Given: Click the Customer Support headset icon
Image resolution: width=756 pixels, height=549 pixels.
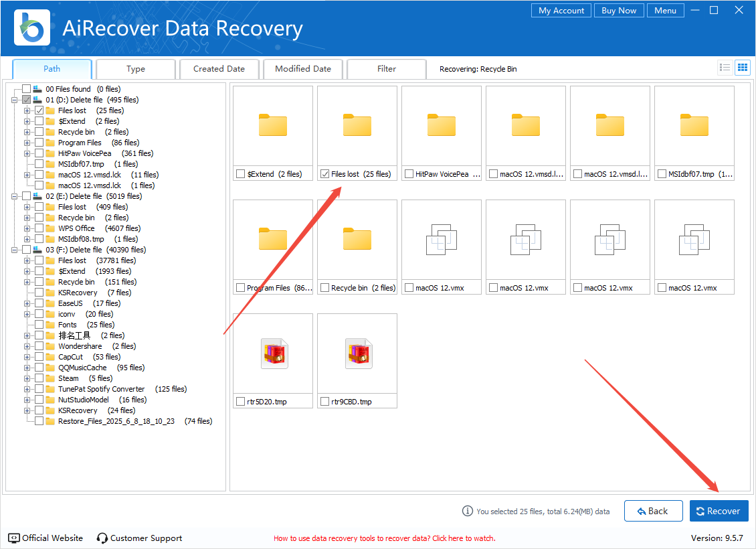Looking at the screenshot, I should coord(102,538).
